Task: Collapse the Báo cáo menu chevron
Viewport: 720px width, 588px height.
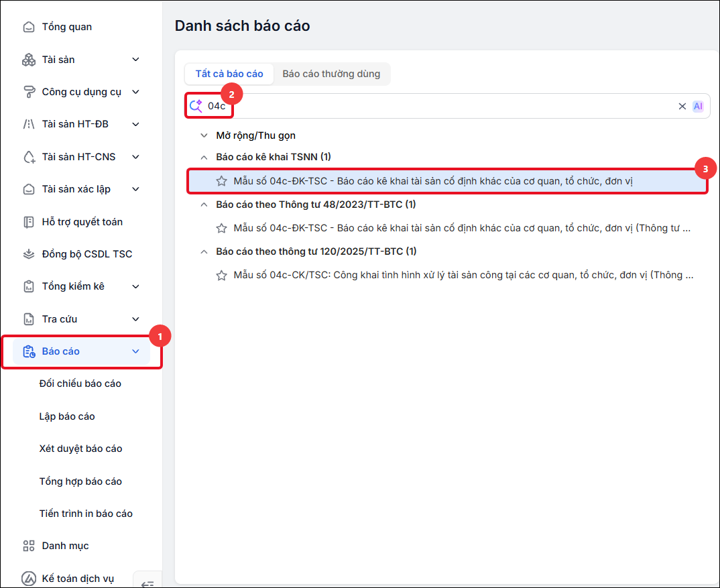Action: [x=135, y=351]
